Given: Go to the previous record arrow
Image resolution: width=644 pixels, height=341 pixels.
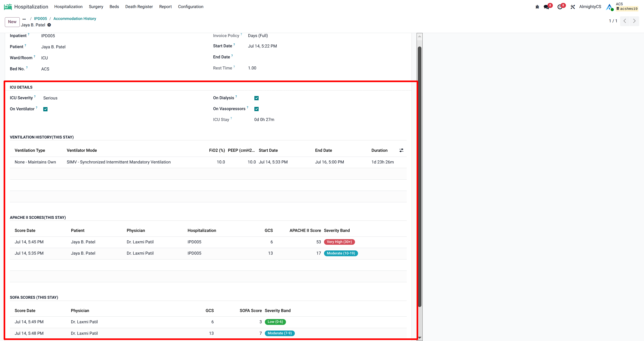Looking at the screenshot, I should pos(625,21).
